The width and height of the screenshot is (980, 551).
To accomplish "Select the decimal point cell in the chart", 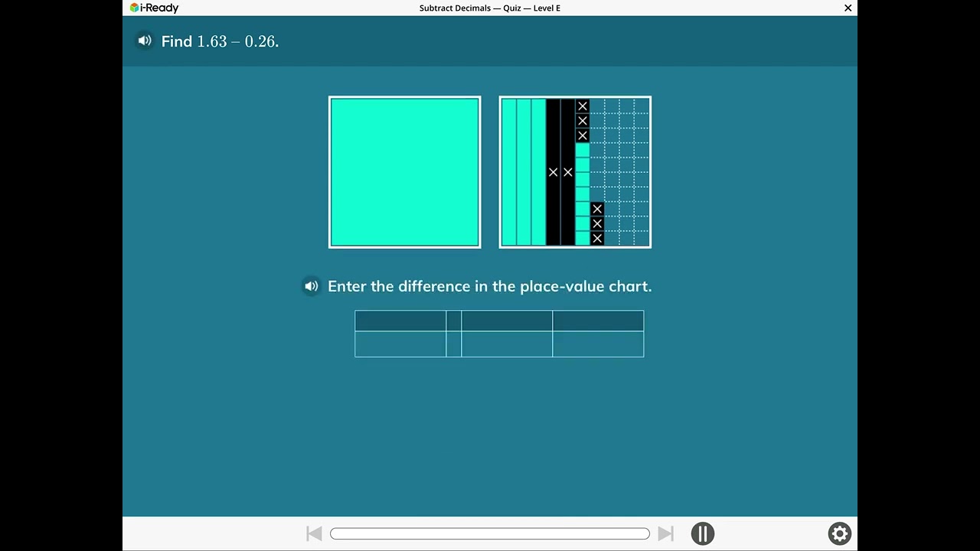I will [x=453, y=345].
